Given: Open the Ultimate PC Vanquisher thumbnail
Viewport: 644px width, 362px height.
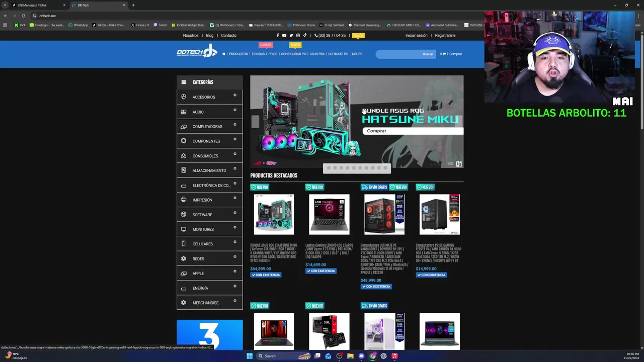Looking at the screenshot, I should tap(384, 215).
